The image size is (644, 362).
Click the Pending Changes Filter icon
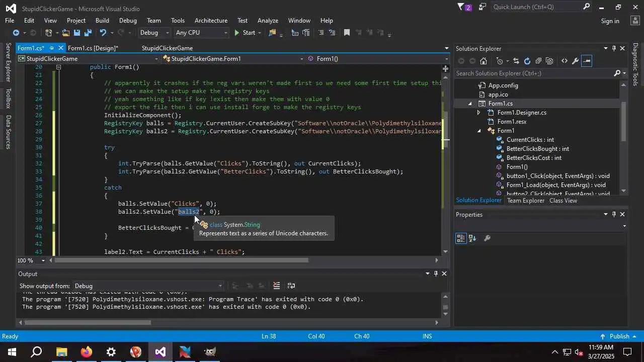click(x=500, y=61)
